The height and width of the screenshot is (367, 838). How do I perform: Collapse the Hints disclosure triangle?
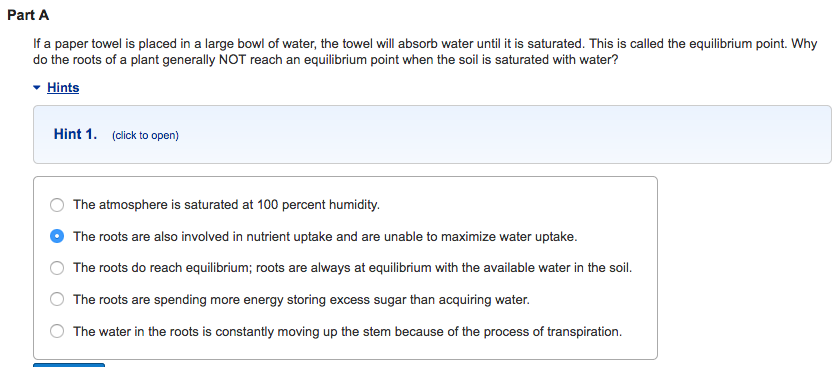point(36,87)
